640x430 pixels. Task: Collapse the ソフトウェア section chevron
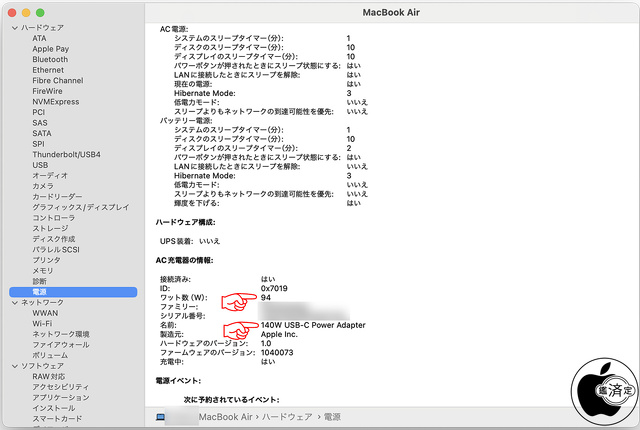15,366
